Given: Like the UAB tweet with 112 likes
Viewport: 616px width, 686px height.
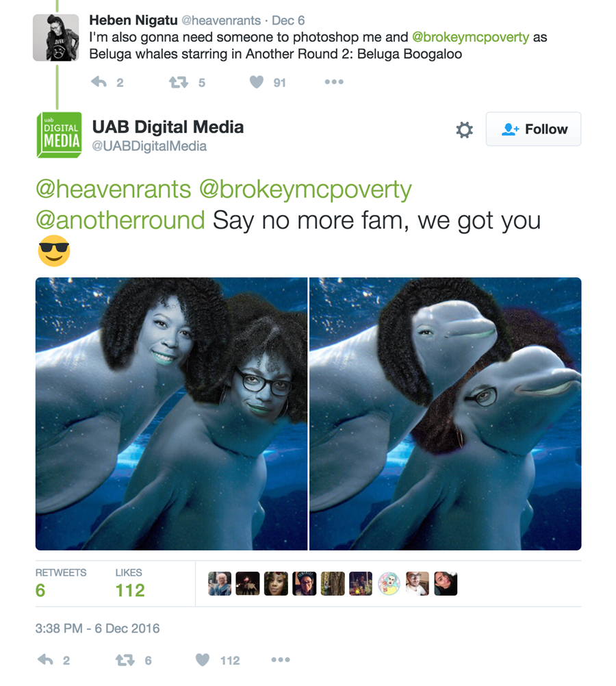Looking at the screenshot, I should (x=202, y=660).
